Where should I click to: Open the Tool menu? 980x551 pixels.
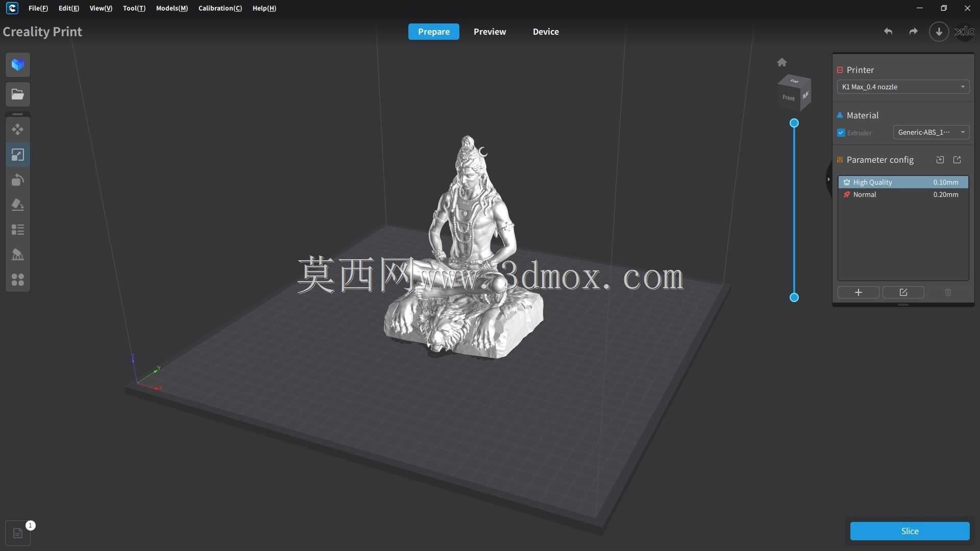(x=134, y=8)
